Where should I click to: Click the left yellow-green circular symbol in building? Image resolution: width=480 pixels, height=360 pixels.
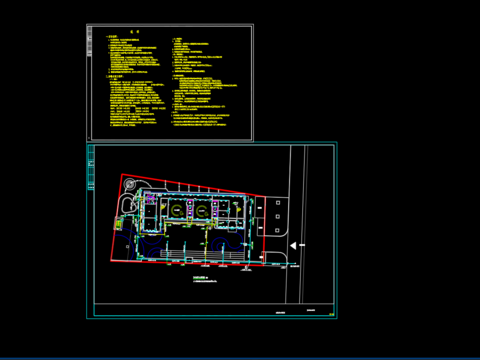pos(177,211)
